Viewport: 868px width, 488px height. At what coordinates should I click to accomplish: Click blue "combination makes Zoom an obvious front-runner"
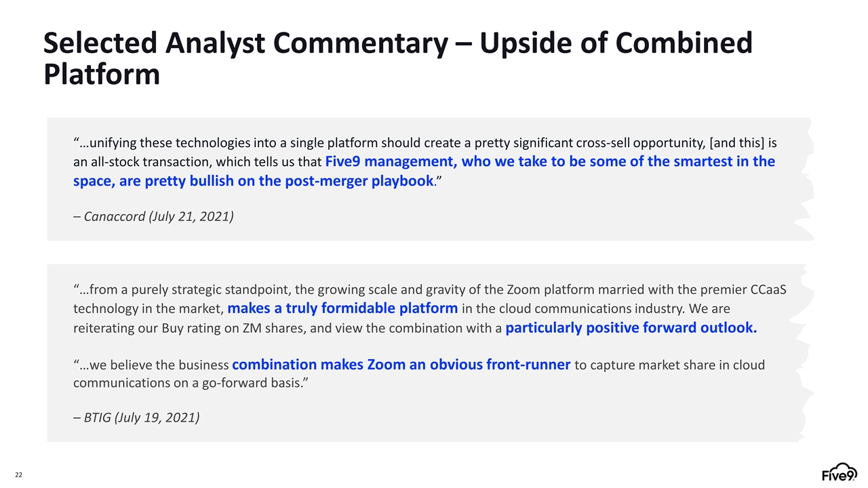coord(401,365)
